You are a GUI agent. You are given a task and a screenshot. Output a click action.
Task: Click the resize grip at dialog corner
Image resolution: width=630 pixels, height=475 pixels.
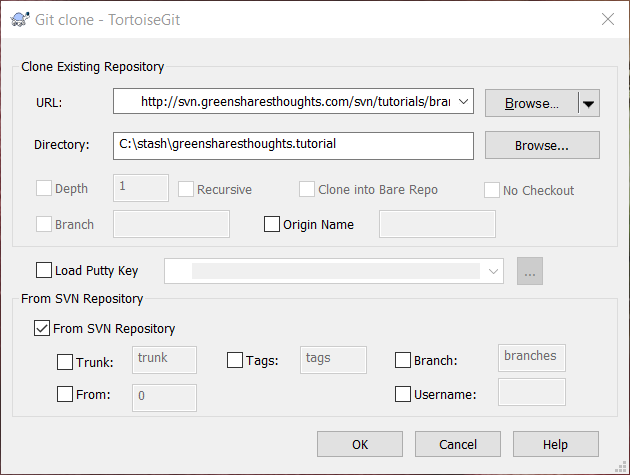tap(621, 466)
